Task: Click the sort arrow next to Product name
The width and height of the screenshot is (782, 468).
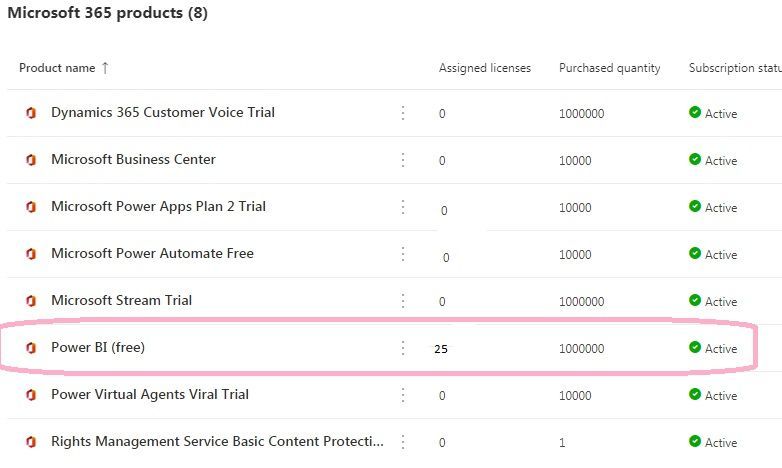Action: coord(105,68)
